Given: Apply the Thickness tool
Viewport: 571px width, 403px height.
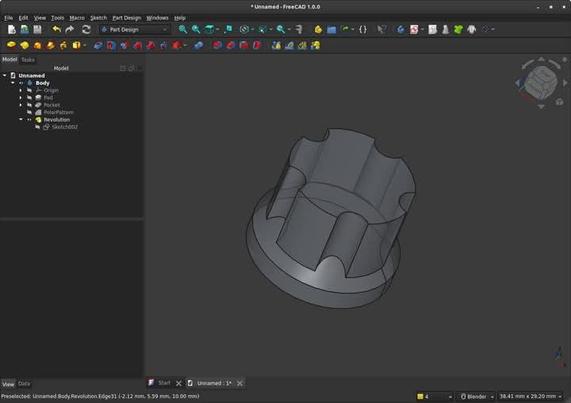Looking at the screenshot, I should [257, 45].
